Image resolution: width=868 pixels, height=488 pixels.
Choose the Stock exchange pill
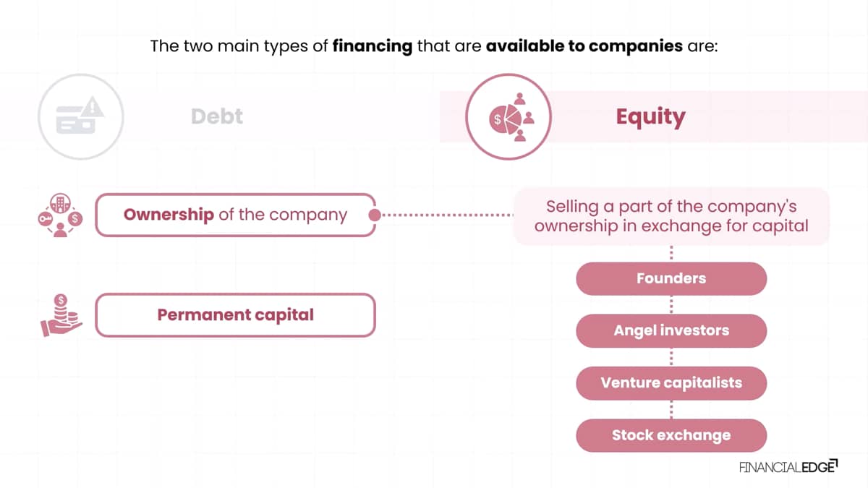pyautogui.click(x=671, y=435)
